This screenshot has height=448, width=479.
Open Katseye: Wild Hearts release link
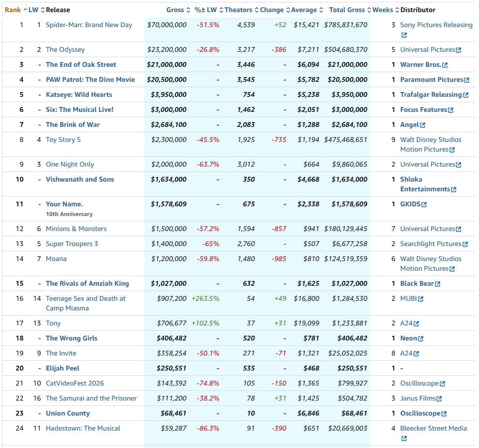click(79, 94)
